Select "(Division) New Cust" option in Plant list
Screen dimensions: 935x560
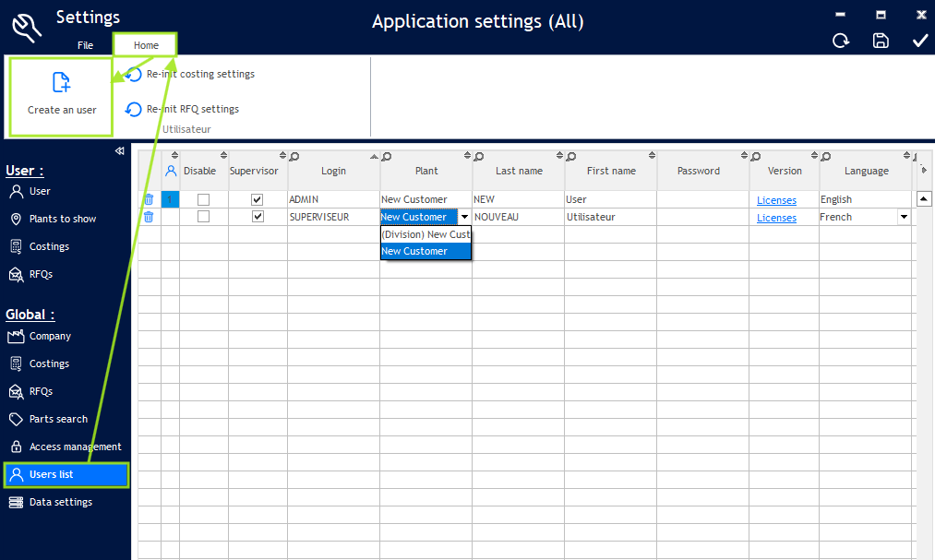point(426,234)
